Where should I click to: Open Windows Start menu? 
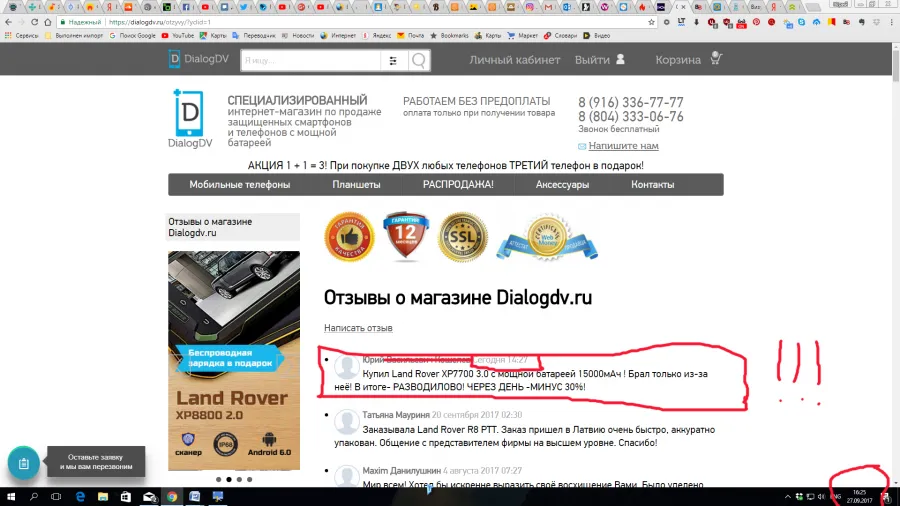point(11,497)
